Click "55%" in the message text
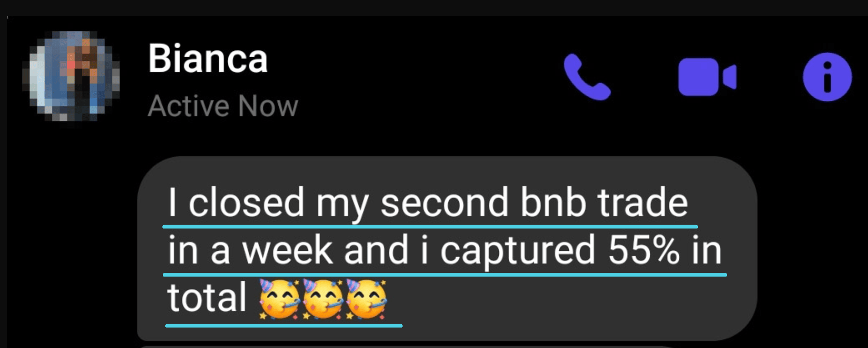Screen dimensions: 868x348 coord(644,250)
